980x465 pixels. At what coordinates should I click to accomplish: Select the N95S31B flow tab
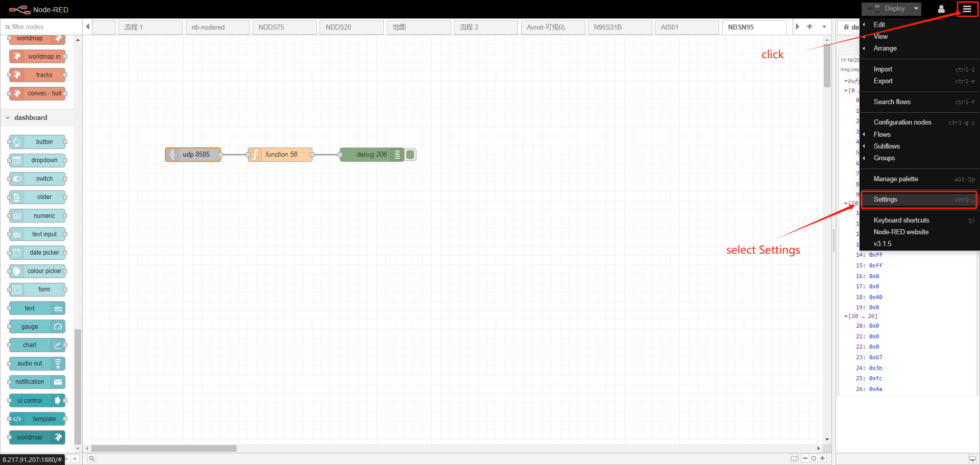pyautogui.click(x=620, y=27)
